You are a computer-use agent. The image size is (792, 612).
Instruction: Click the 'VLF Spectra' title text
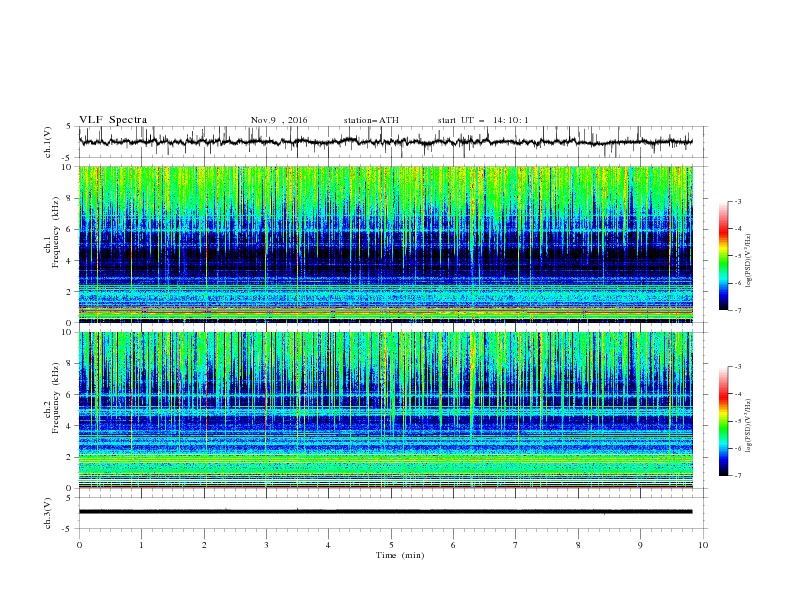pyautogui.click(x=113, y=120)
